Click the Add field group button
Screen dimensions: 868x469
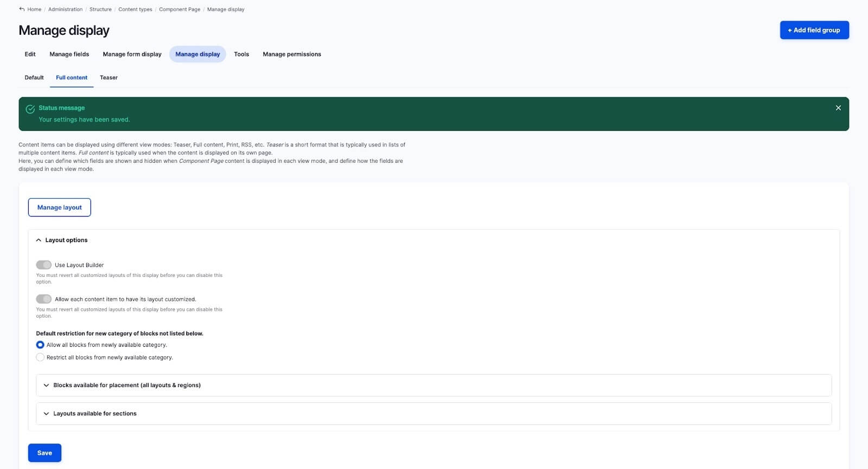pyautogui.click(x=814, y=30)
